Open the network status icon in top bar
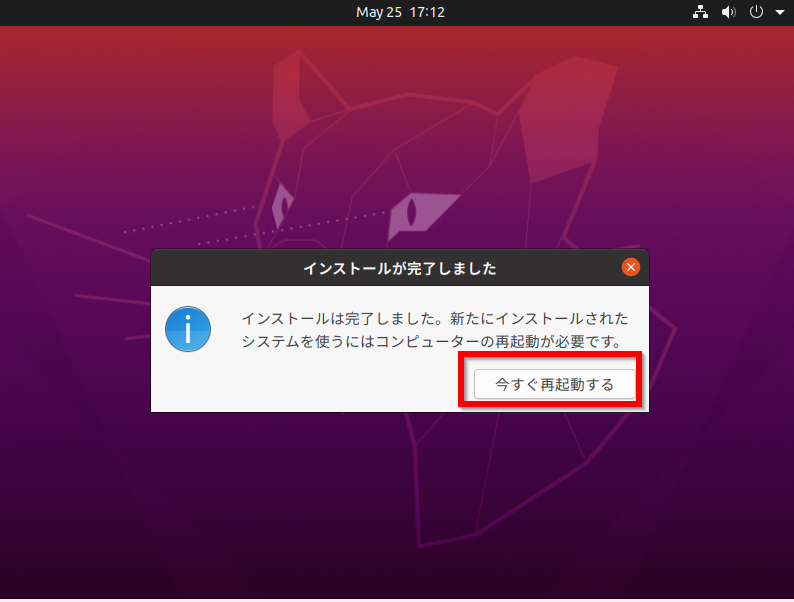 point(700,12)
